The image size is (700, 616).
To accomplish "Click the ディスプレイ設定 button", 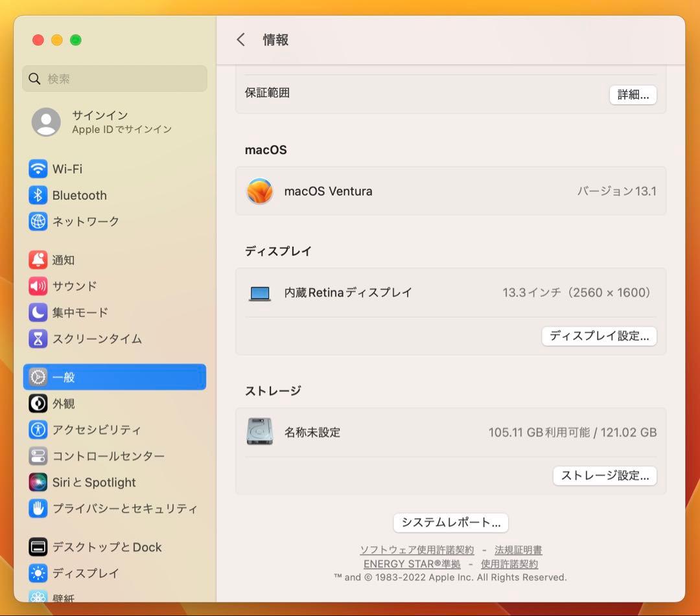I will click(x=598, y=336).
